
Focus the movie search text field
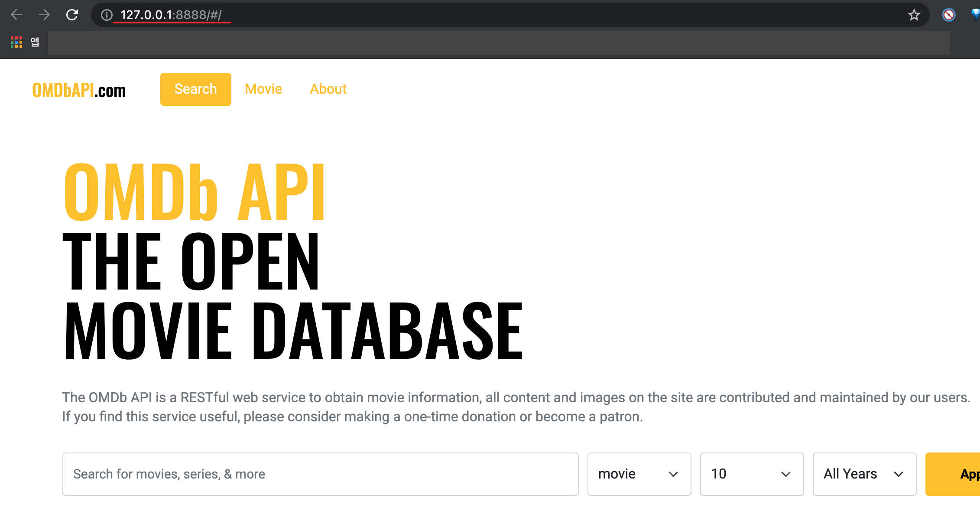coord(320,474)
